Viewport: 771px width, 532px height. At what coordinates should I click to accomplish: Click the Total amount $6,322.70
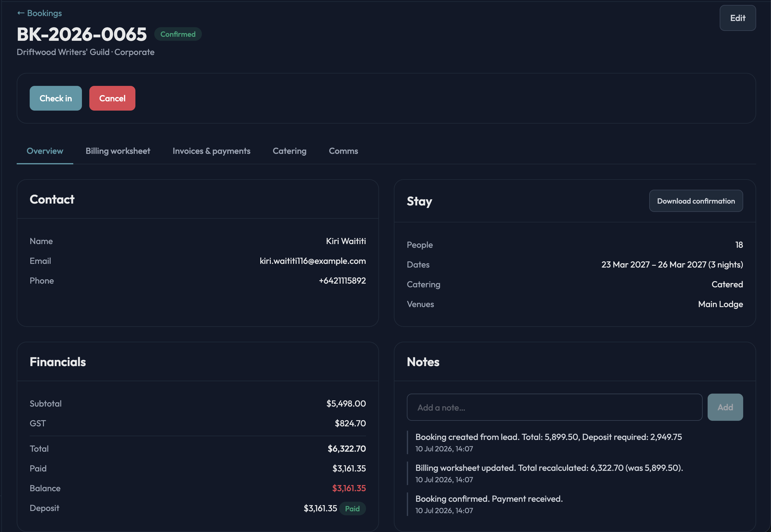(x=347, y=449)
